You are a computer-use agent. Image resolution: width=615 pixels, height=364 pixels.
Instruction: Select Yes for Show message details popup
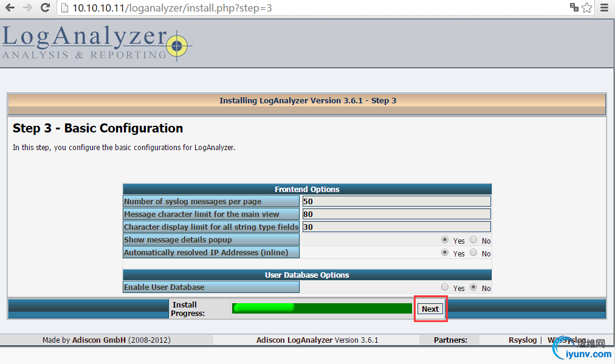[445, 239]
